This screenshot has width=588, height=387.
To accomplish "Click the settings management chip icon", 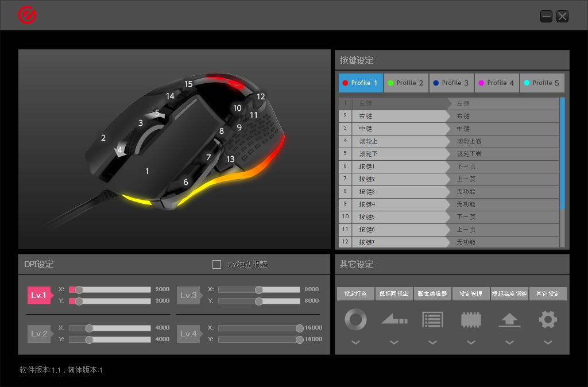I will [471, 319].
